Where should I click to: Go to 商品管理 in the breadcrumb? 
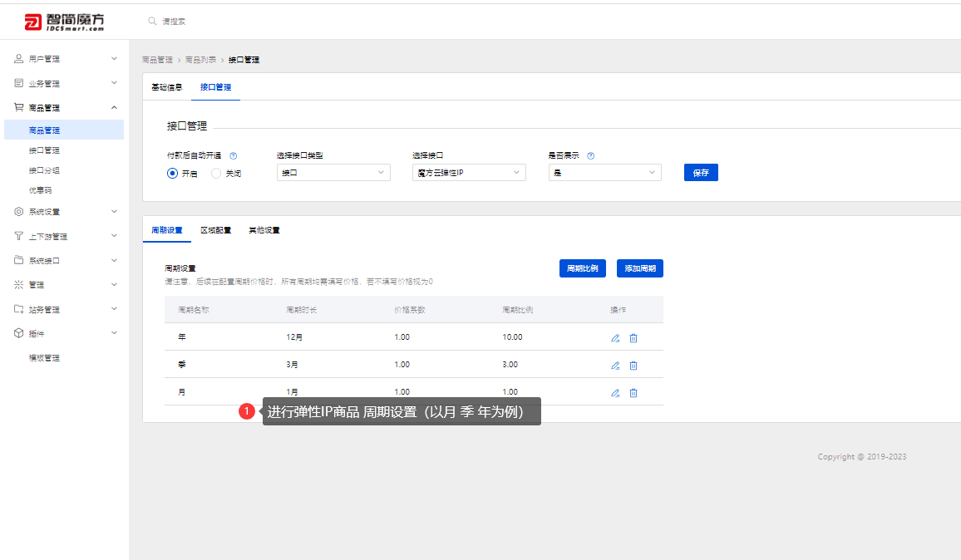click(157, 60)
